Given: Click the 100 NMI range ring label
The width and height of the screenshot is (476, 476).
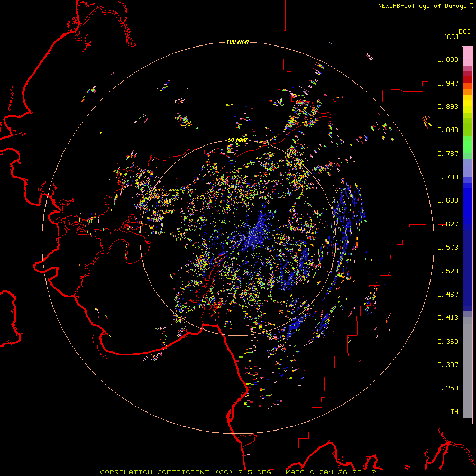Looking at the screenshot, I should tap(237, 42).
